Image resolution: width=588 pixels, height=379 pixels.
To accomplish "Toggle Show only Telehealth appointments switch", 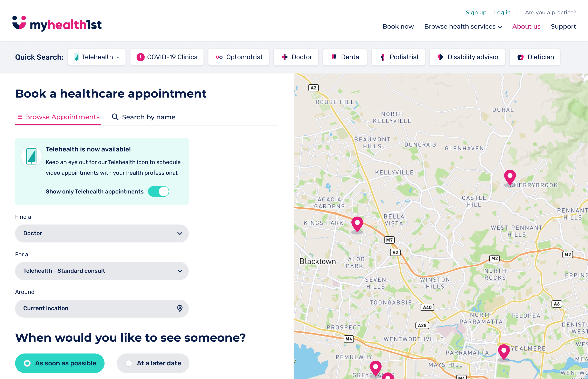I will [158, 191].
